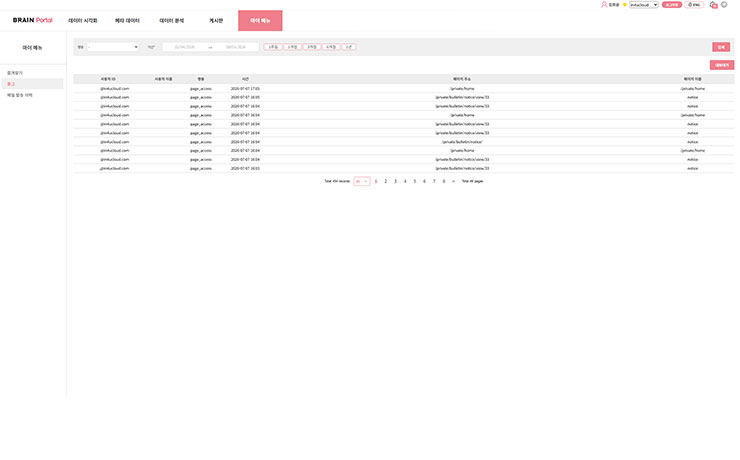Select the 2020-07-07 16:05 timestamp cell
Screen dimensions: 740x460
245,98
